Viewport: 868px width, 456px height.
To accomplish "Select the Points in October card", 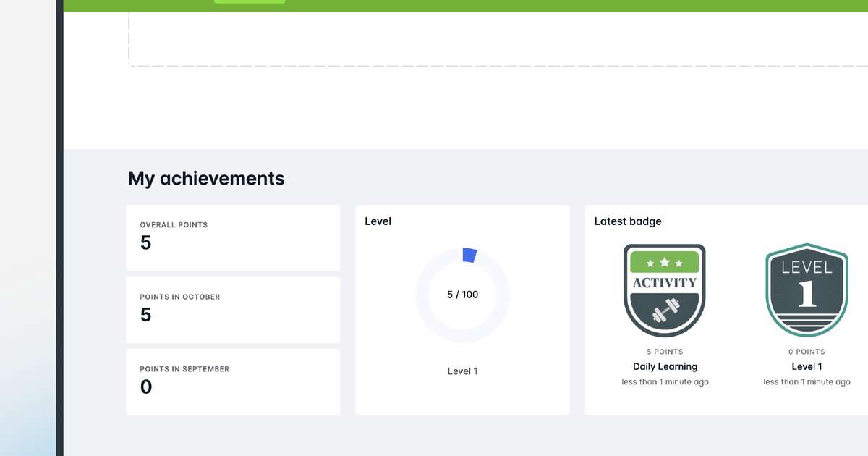I will 232,309.
